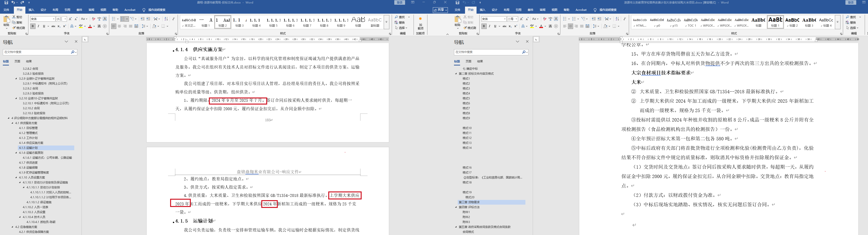Image resolution: width=868 pixels, height=235 pixels.
Task: Open 引用 tab in right Word window
Action: 519,10
